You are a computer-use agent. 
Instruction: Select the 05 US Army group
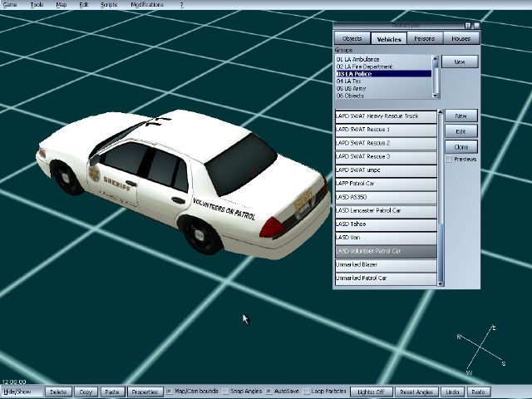(383, 88)
